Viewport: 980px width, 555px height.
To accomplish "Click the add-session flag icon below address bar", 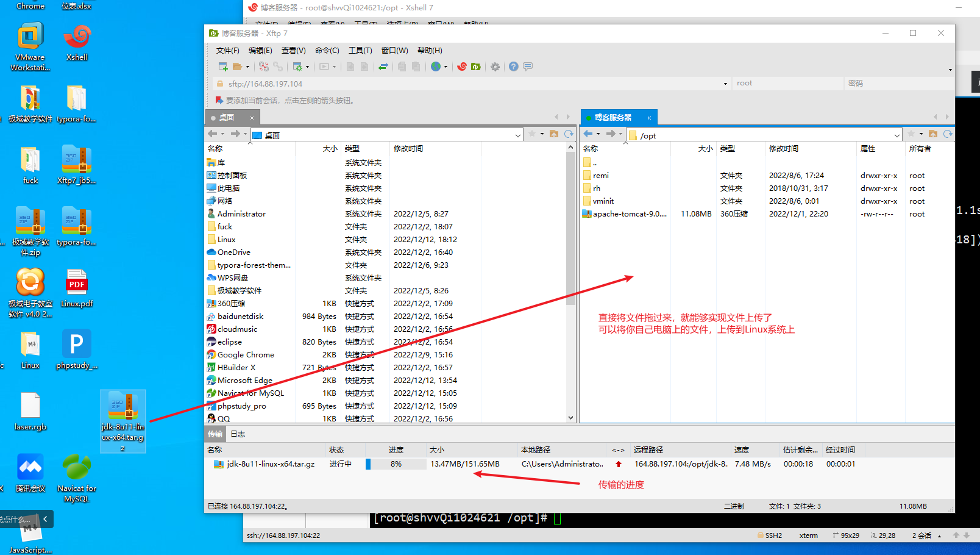I will 219,100.
